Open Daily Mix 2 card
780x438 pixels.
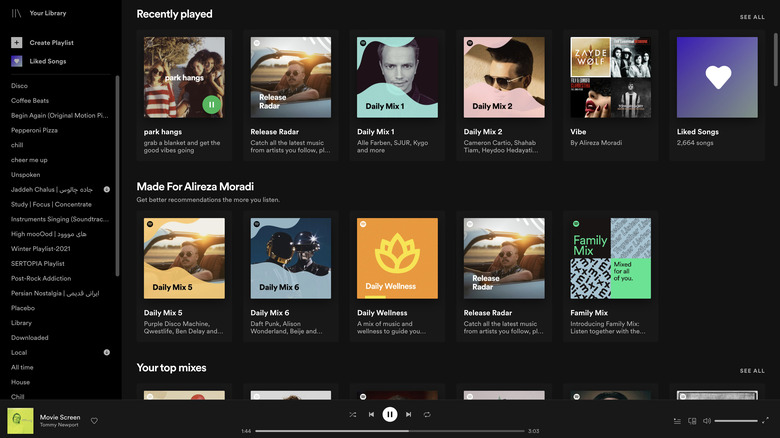coord(504,95)
